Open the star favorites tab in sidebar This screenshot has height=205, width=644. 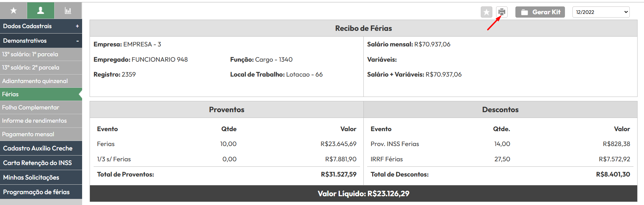[x=14, y=11]
